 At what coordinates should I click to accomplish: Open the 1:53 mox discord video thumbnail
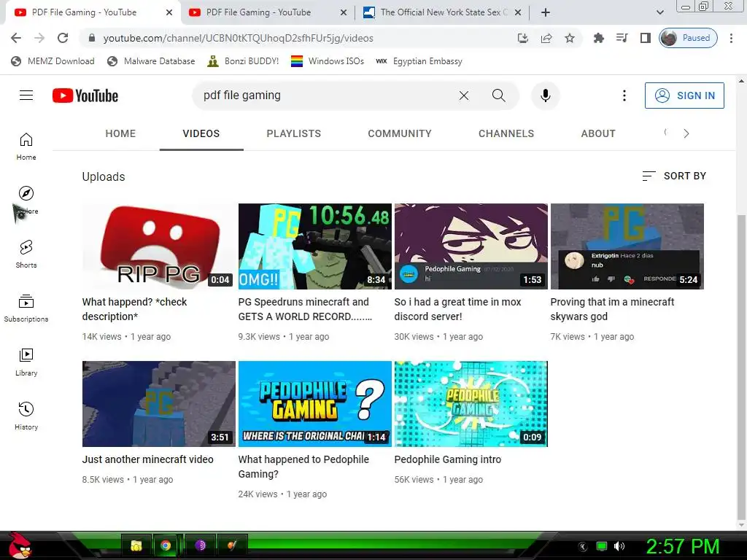[471, 246]
